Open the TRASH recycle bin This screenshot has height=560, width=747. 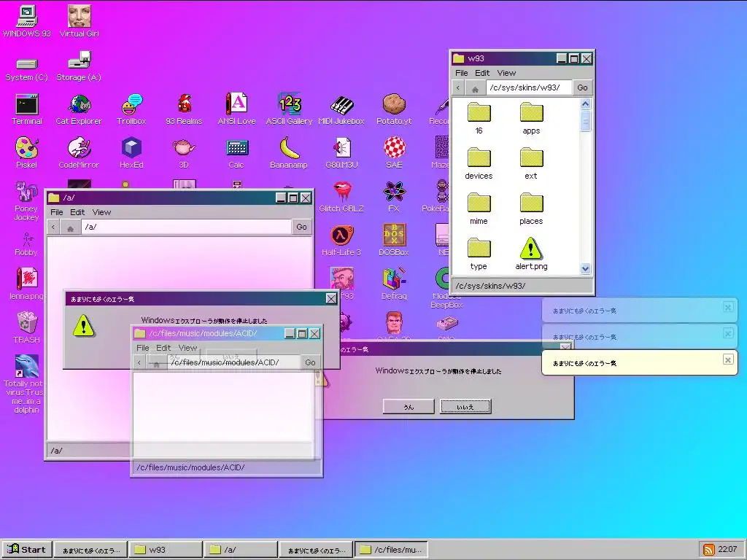[x=27, y=327]
